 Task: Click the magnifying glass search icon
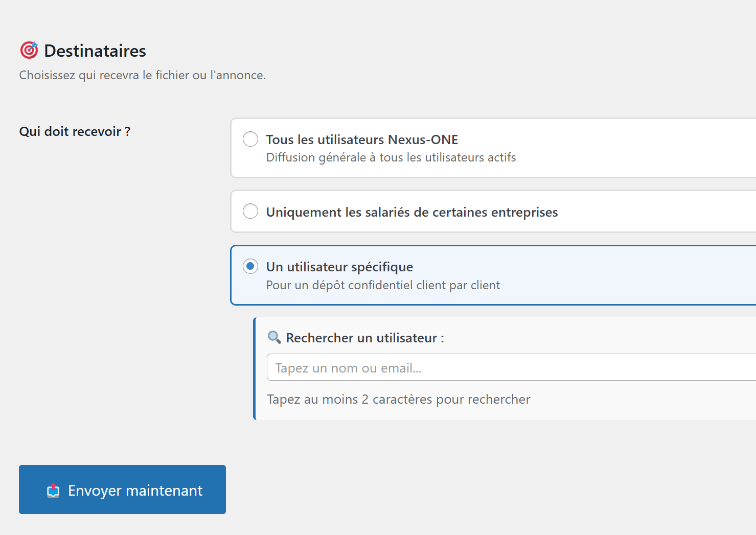[274, 337]
